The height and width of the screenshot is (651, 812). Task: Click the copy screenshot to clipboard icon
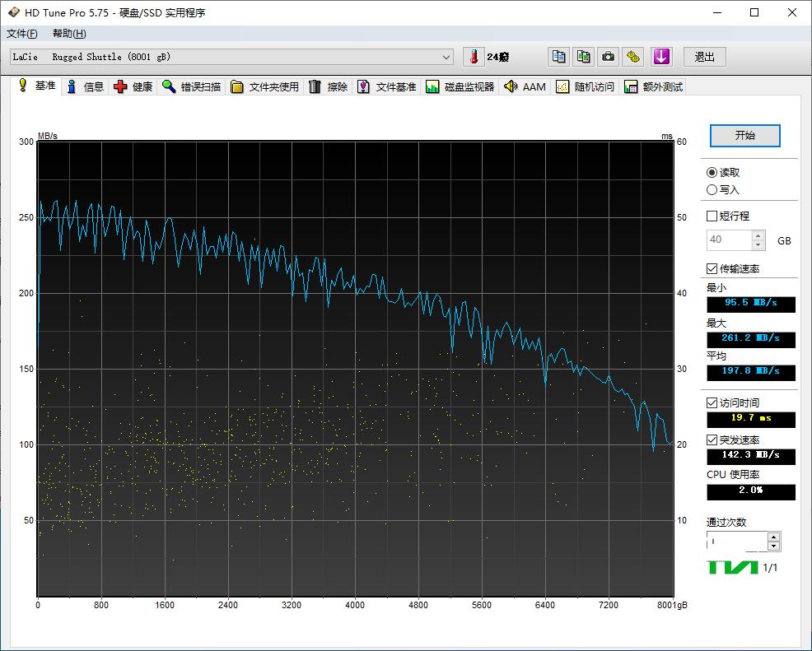click(583, 57)
